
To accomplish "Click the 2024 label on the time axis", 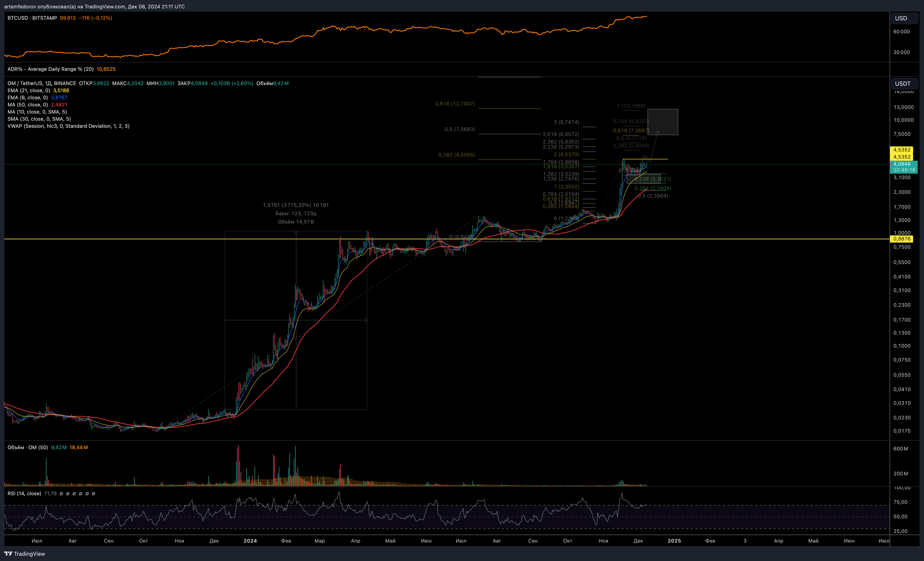I will [250, 541].
